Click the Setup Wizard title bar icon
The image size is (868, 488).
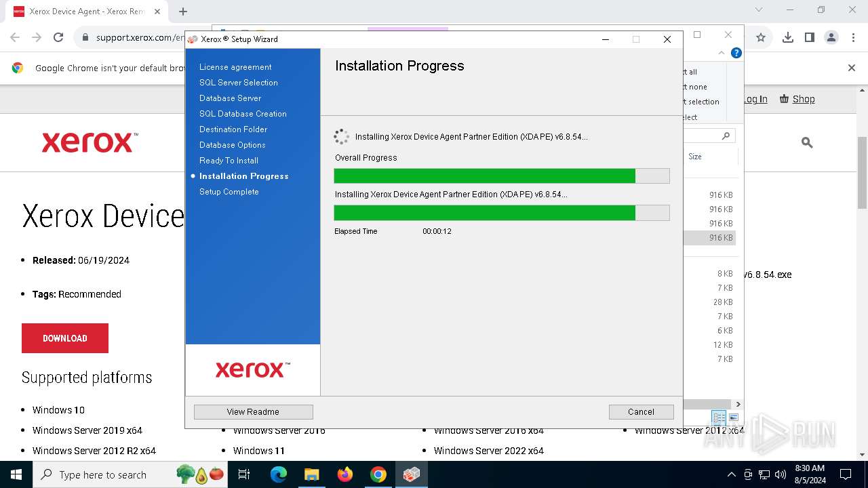point(193,39)
